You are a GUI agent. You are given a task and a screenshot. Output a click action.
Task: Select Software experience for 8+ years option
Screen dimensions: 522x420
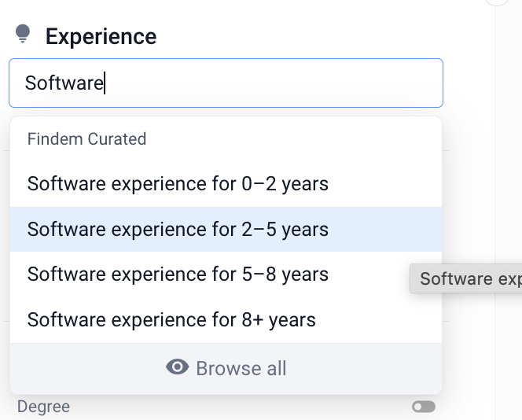click(171, 320)
